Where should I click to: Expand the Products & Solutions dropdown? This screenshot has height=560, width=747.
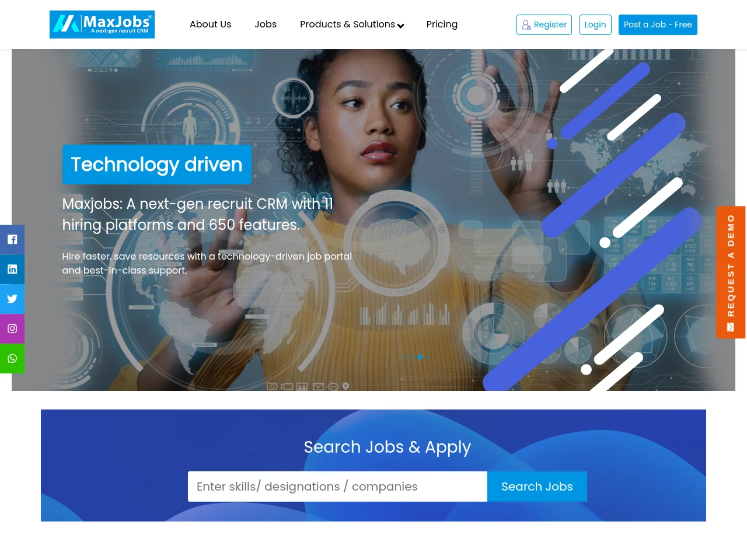point(352,24)
